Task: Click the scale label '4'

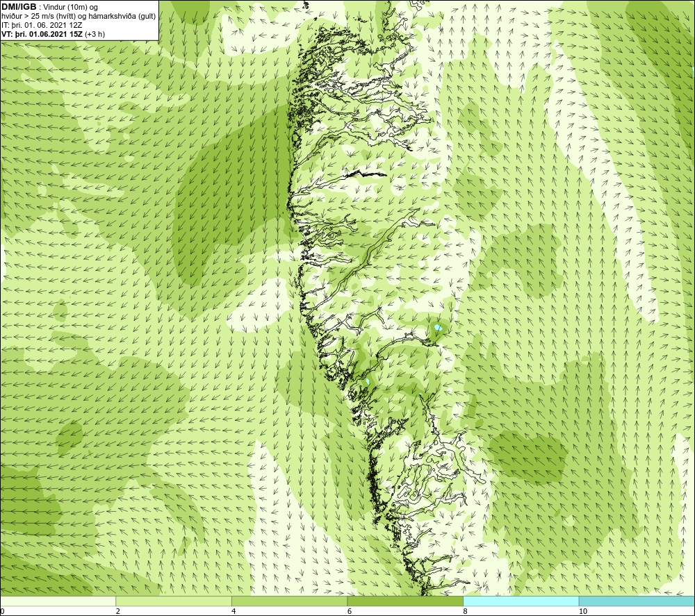Action: (x=234, y=611)
